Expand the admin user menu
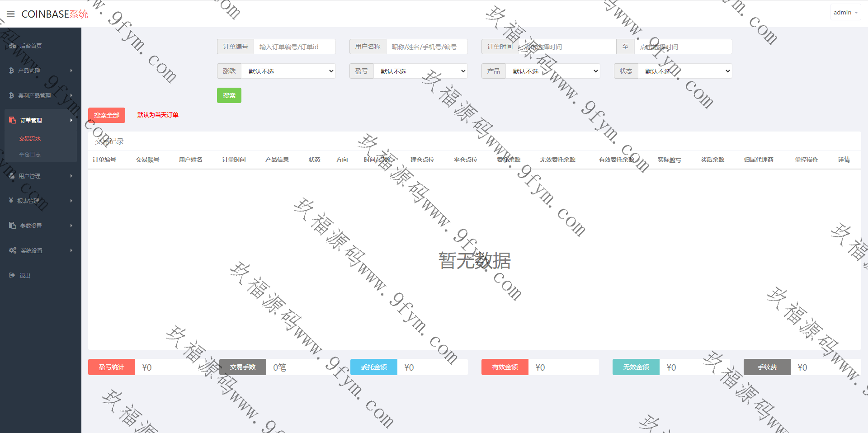 pos(845,13)
